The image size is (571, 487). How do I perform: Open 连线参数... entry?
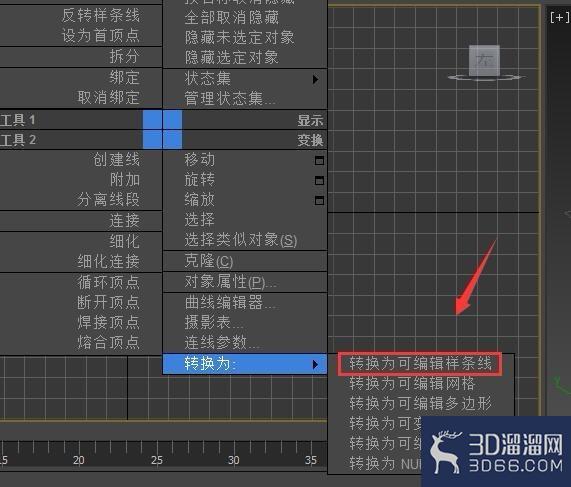point(222,342)
